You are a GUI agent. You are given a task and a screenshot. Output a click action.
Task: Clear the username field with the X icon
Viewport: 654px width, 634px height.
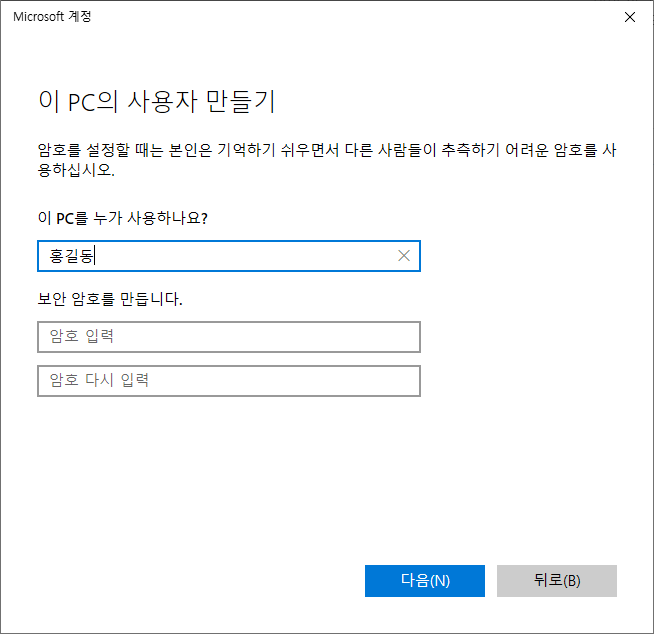click(x=404, y=256)
